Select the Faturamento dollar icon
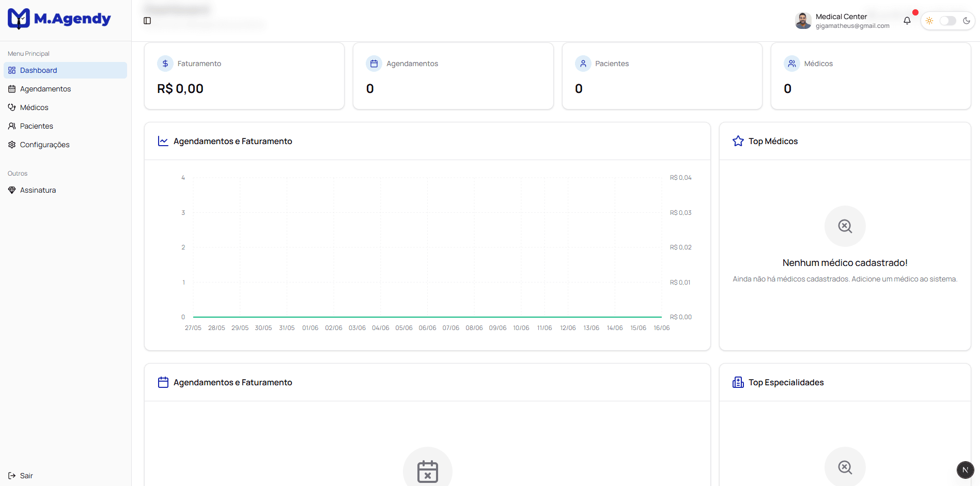 tap(165, 63)
